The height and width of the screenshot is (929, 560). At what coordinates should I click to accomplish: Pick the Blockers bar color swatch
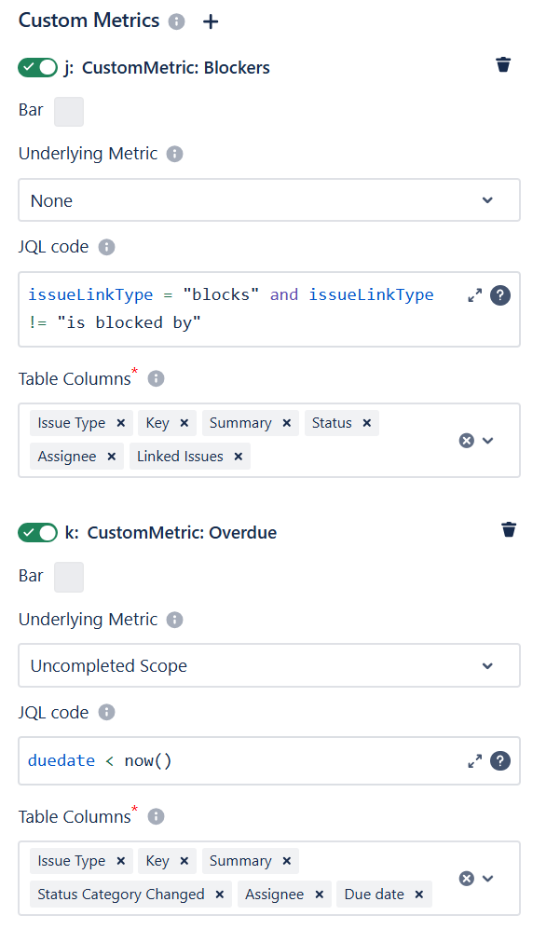[x=69, y=112]
